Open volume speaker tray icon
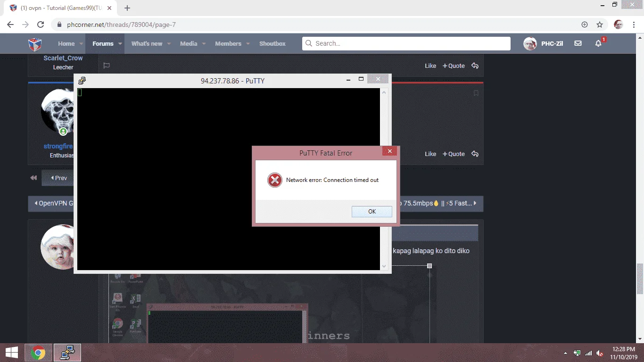This screenshot has width=644, height=362. pos(600,353)
